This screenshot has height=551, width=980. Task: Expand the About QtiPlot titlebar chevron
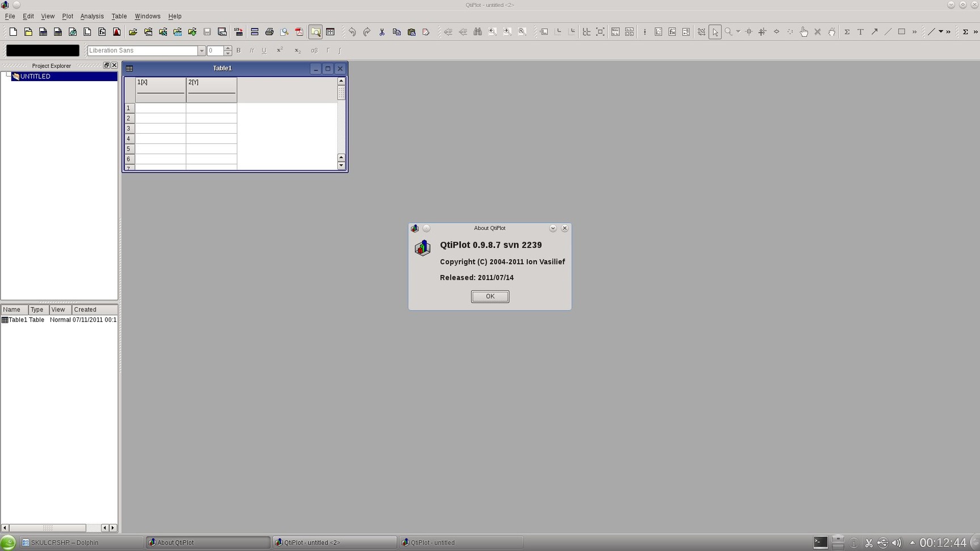[553, 228]
